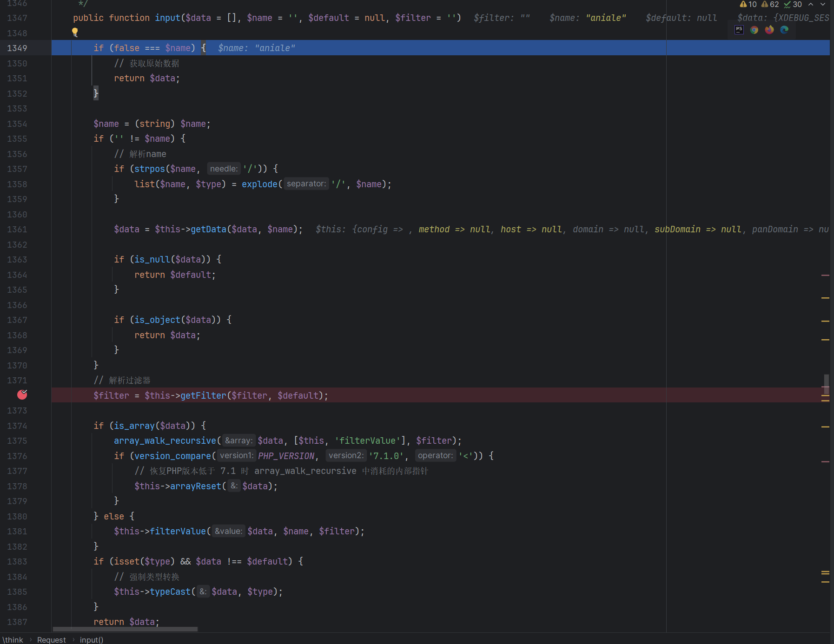
Task: Select the input() breadcrumb
Action: 92,640
